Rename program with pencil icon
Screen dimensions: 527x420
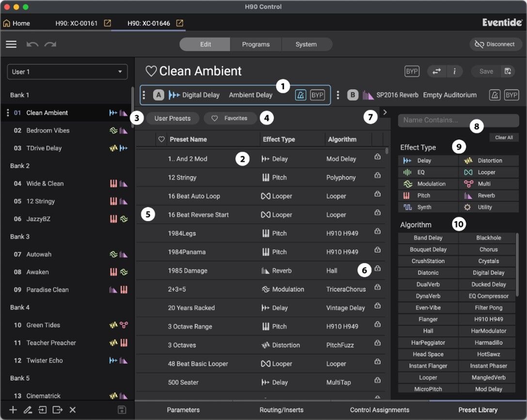28,410
